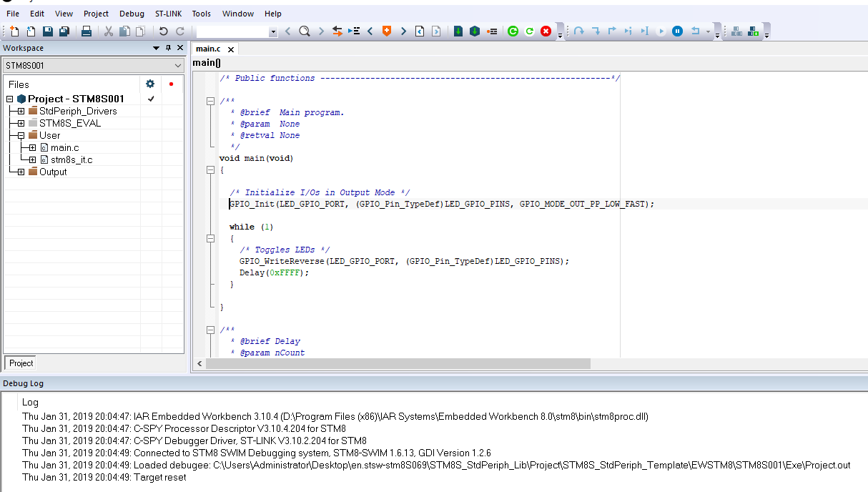
Task: Click the Step Over debug icon
Action: tap(578, 31)
